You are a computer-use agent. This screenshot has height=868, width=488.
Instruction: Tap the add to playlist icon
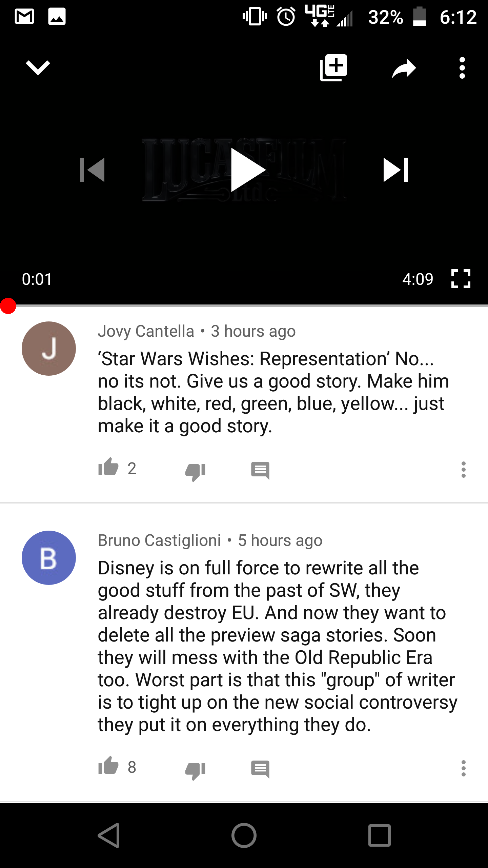(x=334, y=67)
